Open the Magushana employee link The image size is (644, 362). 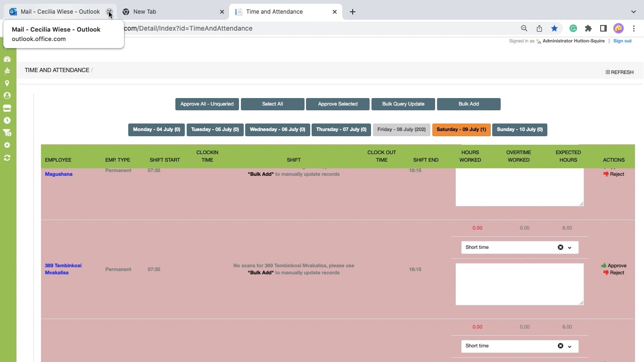click(58, 174)
